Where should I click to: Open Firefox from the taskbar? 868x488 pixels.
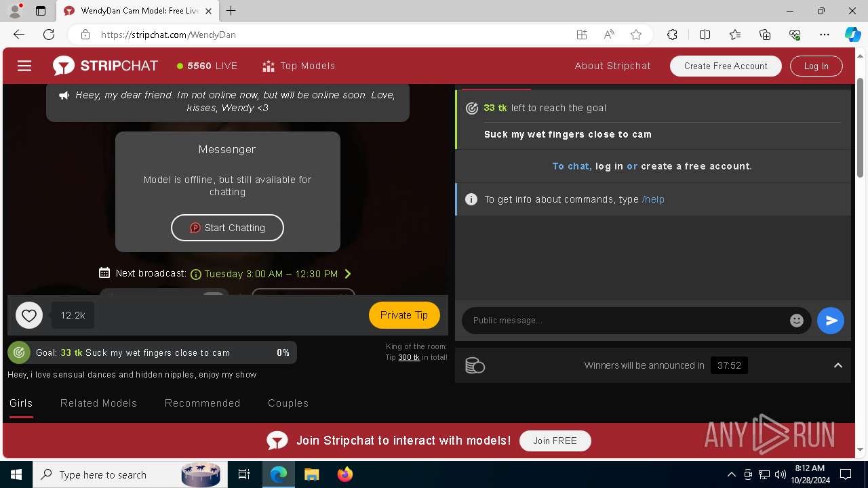344,474
